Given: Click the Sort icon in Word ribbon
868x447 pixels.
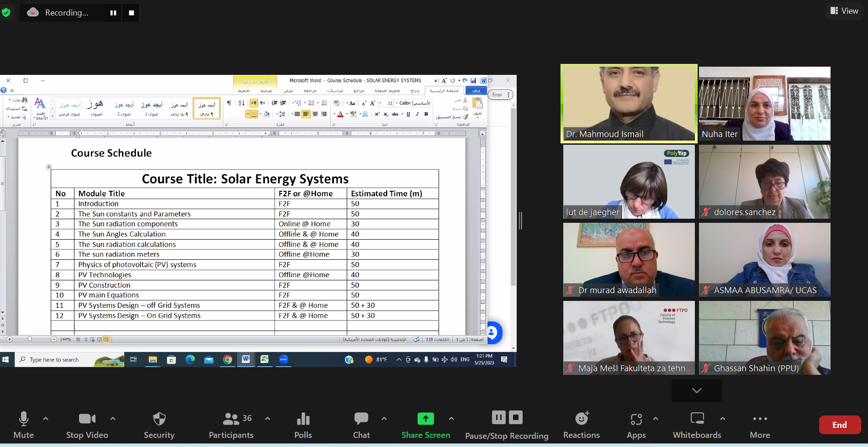Looking at the screenshot, I should tap(242, 103).
